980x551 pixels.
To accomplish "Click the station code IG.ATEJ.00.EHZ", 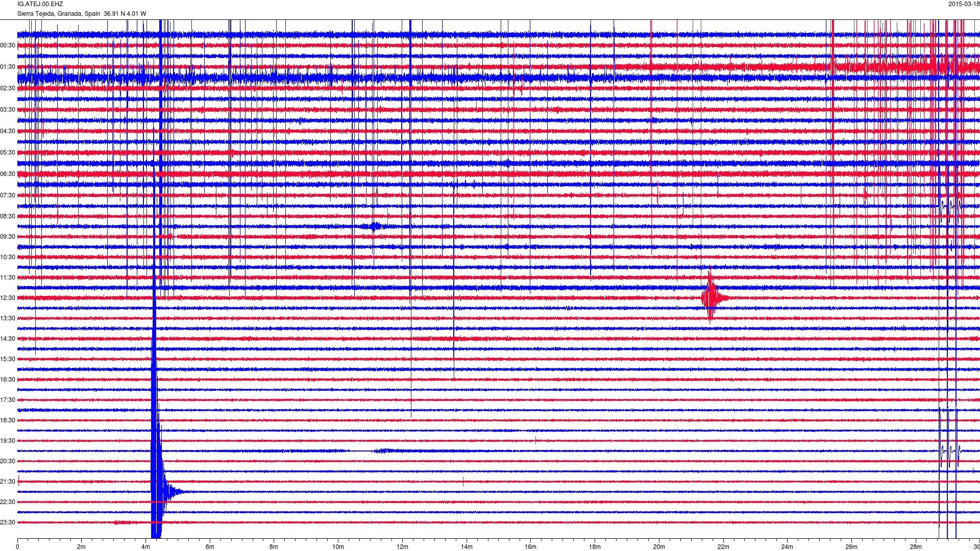I will pos(40,4).
